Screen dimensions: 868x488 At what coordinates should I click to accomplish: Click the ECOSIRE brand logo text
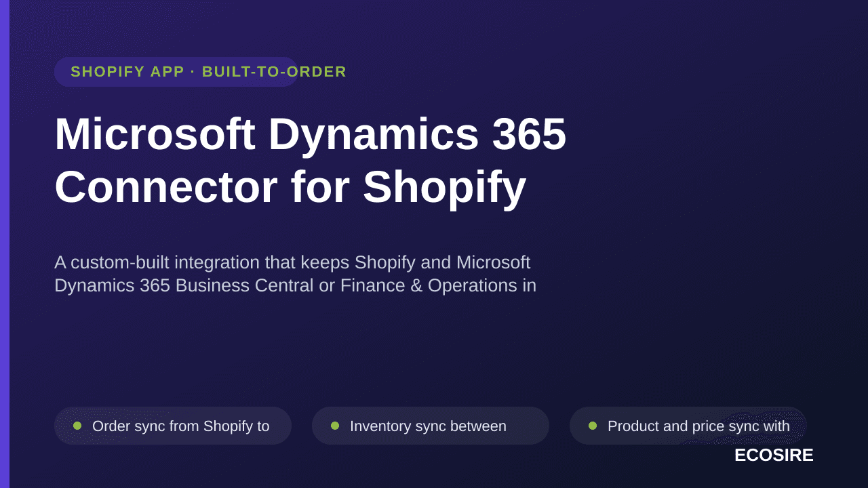point(774,455)
